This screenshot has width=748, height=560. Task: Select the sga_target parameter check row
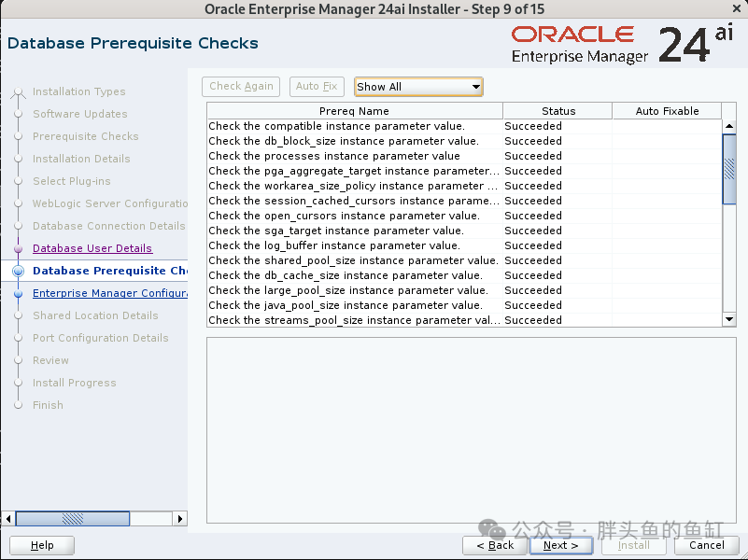point(464,231)
